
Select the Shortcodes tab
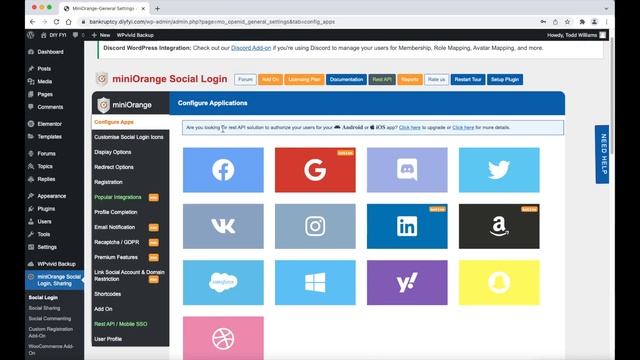point(130,294)
